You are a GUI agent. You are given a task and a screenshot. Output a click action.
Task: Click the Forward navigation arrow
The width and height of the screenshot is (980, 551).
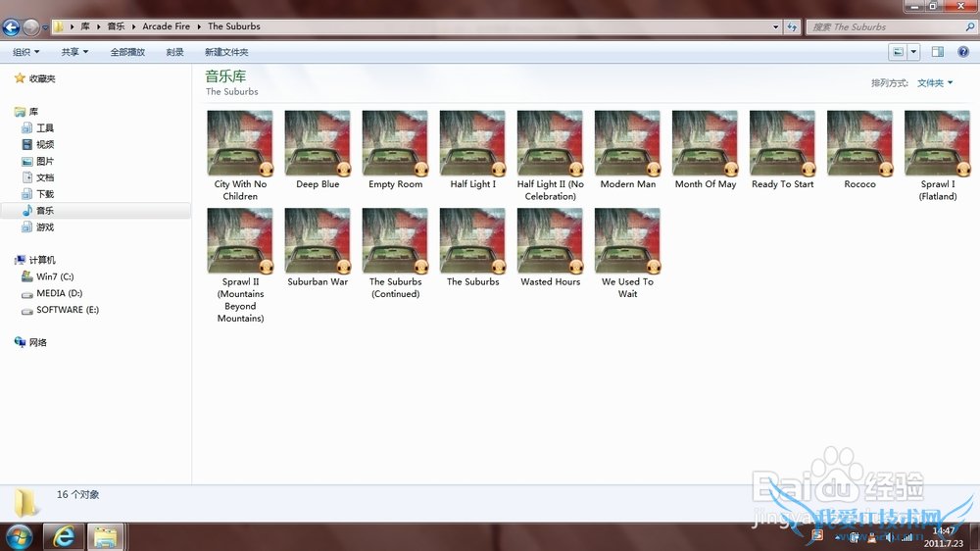point(30,26)
